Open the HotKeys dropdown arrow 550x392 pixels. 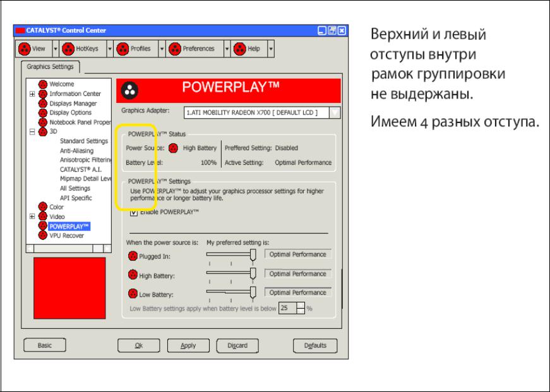coord(109,49)
